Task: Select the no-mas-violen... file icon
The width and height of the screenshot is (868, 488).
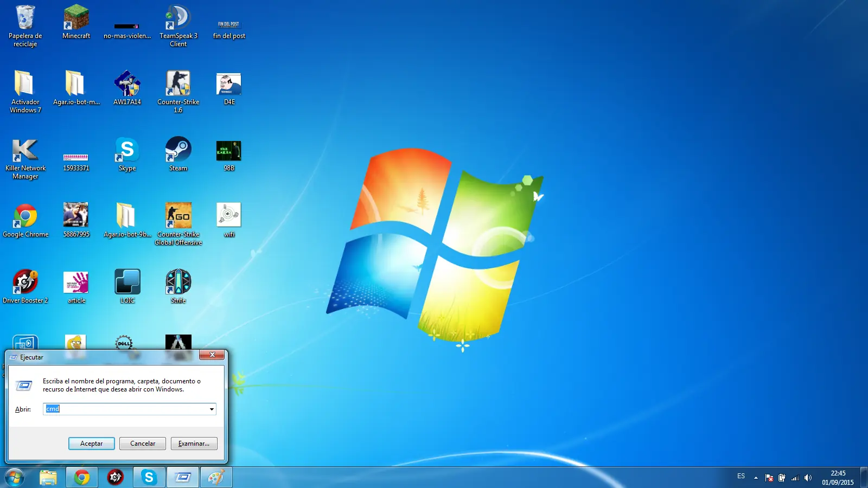Action: point(127,30)
